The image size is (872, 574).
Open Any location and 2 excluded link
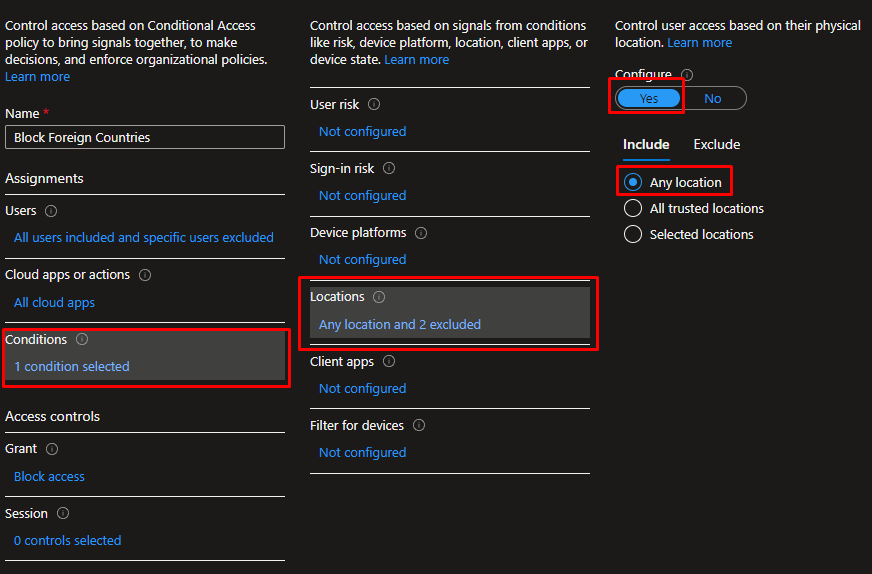[x=399, y=324]
